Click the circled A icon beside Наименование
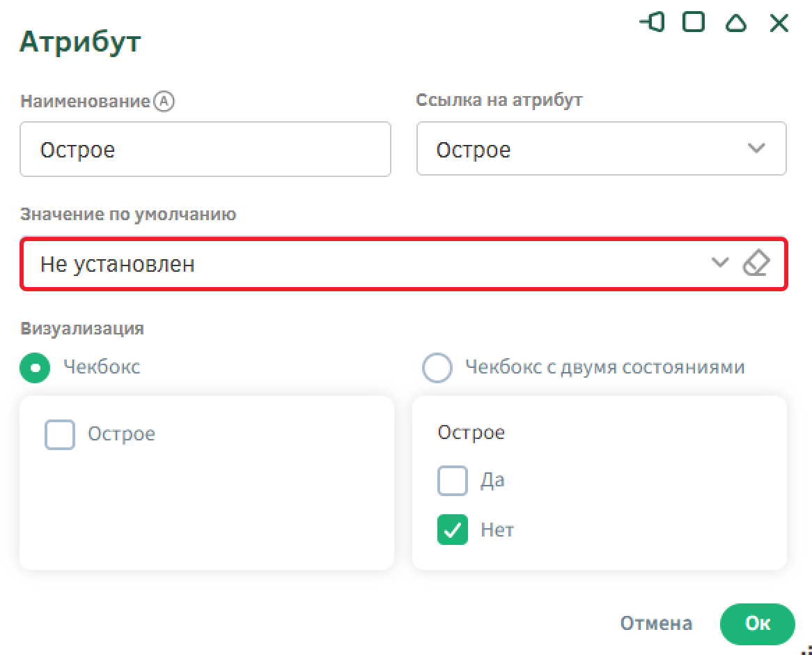 pos(164,102)
